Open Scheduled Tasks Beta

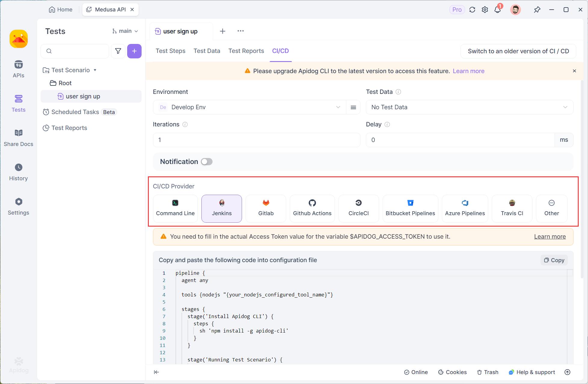80,112
